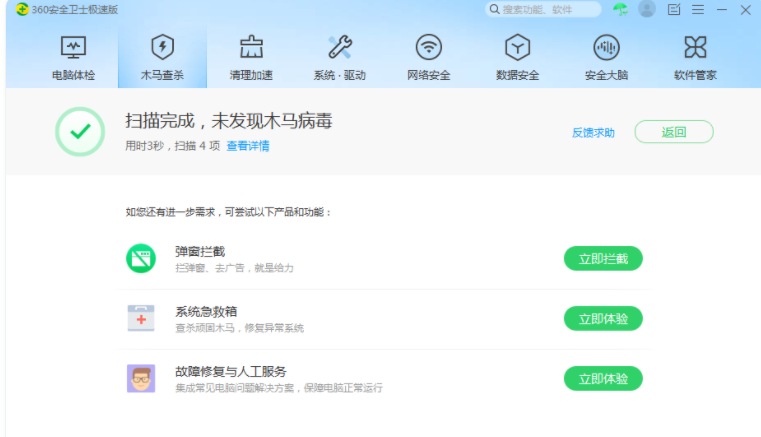This screenshot has width=761, height=437.
Task: Open the hamburger main menu
Action: click(698, 9)
